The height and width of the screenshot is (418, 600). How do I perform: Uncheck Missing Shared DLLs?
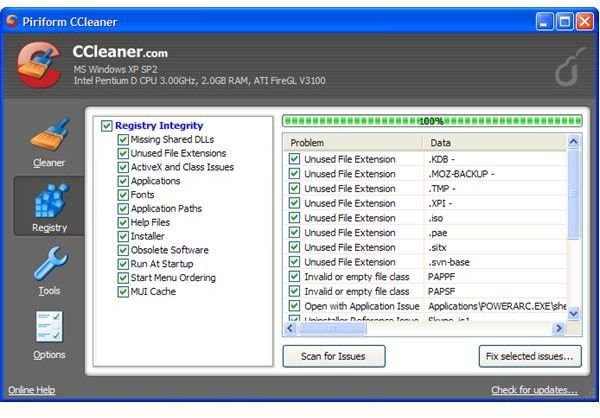coord(123,139)
